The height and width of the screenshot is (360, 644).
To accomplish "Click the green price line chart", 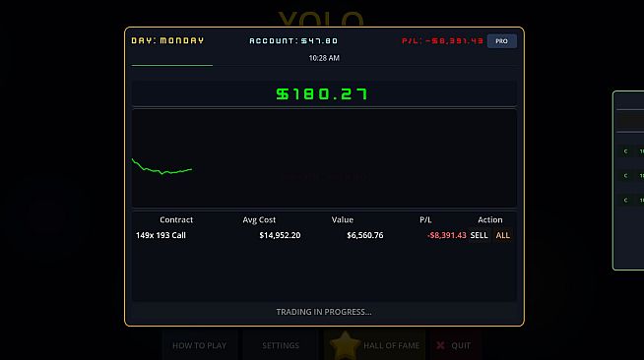I will (161, 166).
